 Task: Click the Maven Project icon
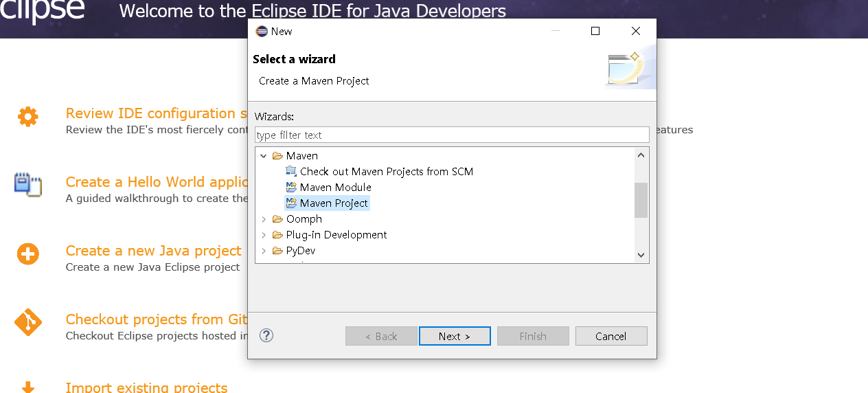291,203
